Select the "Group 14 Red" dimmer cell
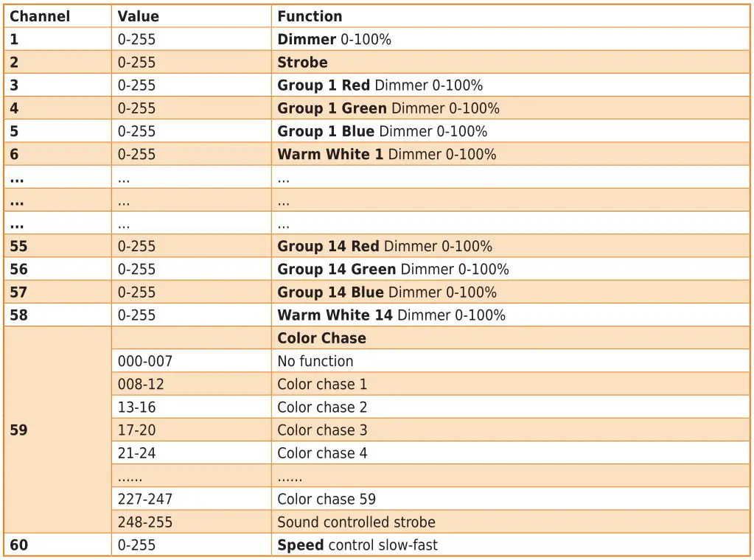The width and height of the screenshot is (754, 560). [384, 246]
